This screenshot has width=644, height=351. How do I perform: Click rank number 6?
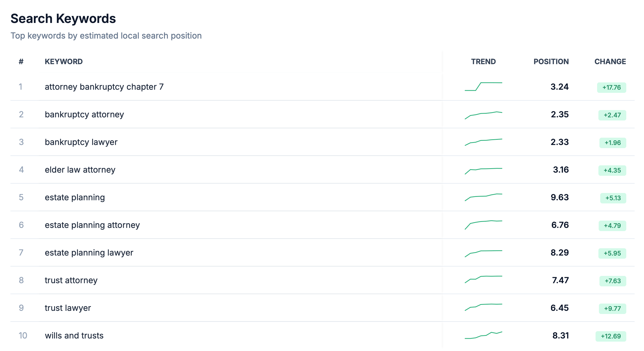(x=21, y=225)
